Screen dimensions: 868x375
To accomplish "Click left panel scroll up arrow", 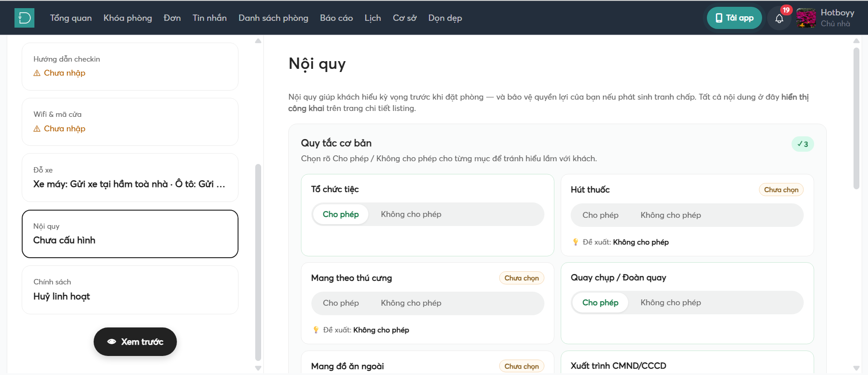I will (258, 41).
